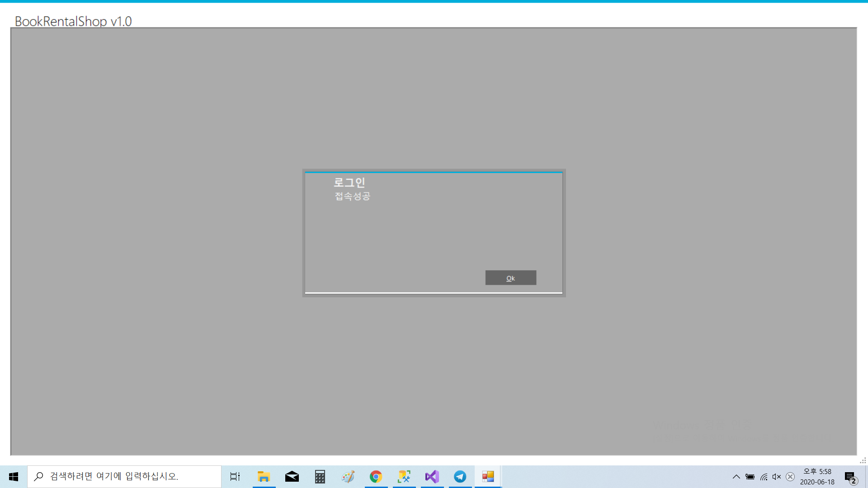Click the Ok button in login dialog

pyautogui.click(x=510, y=278)
